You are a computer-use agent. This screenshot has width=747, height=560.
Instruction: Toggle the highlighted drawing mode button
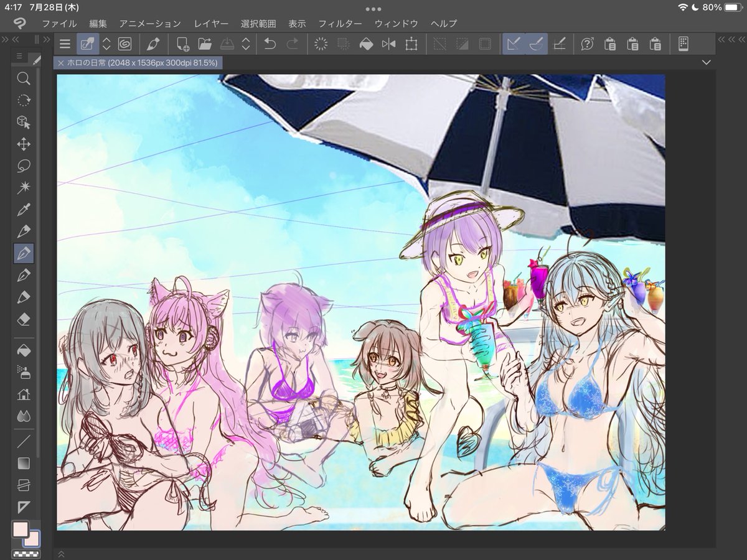click(87, 44)
